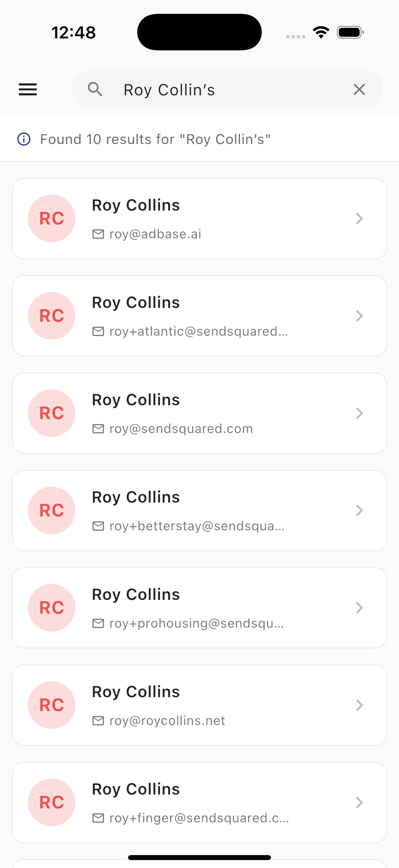Clear the search field text

(359, 90)
